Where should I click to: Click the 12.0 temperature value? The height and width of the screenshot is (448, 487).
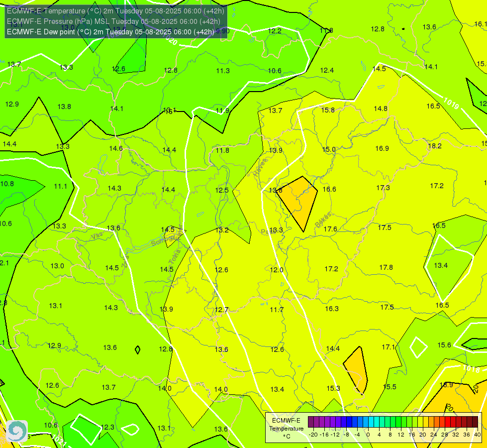[x=277, y=270]
